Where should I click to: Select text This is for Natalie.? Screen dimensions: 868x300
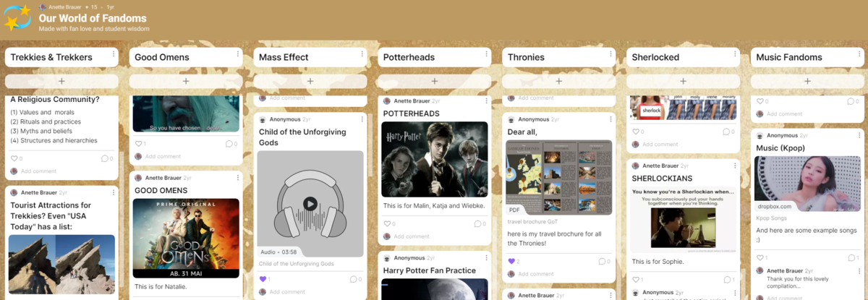(161, 286)
